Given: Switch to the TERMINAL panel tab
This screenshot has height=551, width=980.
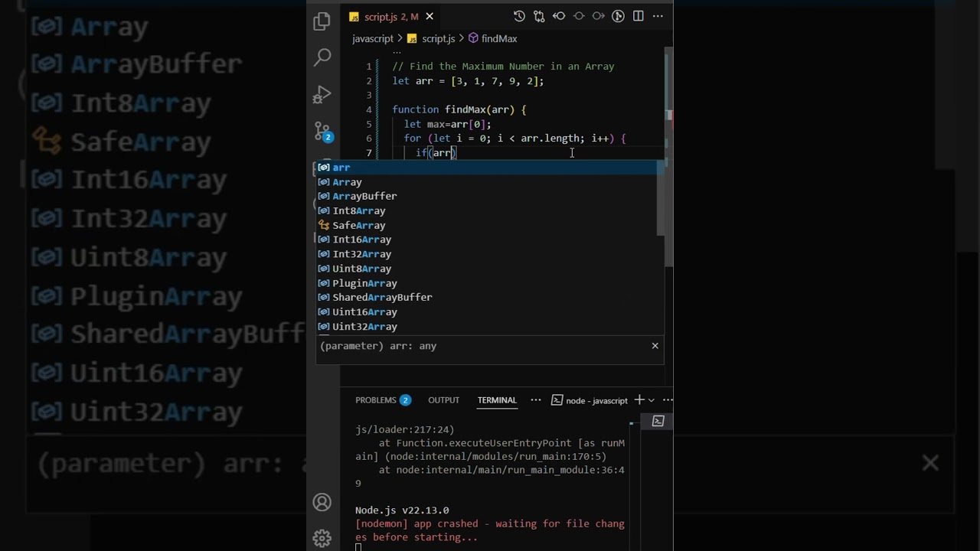Looking at the screenshot, I should [x=497, y=400].
